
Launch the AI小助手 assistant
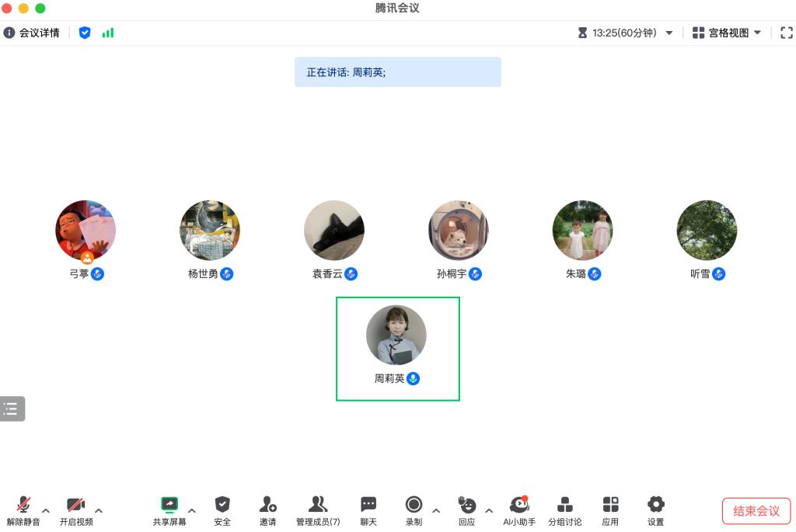click(518, 511)
